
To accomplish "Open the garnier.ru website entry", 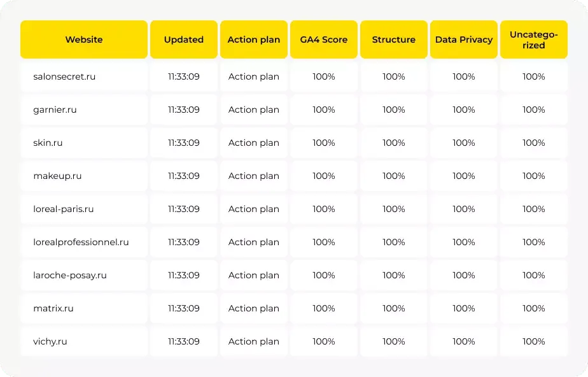I will tap(55, 110).
